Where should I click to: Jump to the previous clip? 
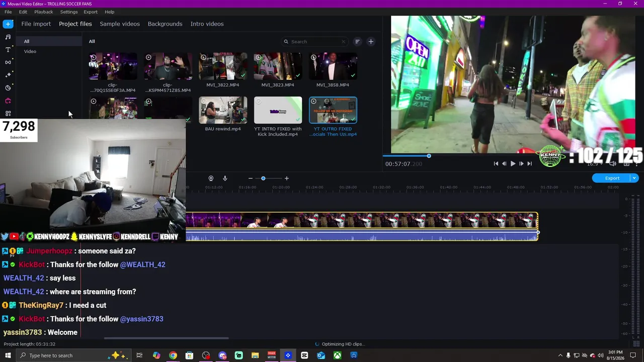[496, 163]
